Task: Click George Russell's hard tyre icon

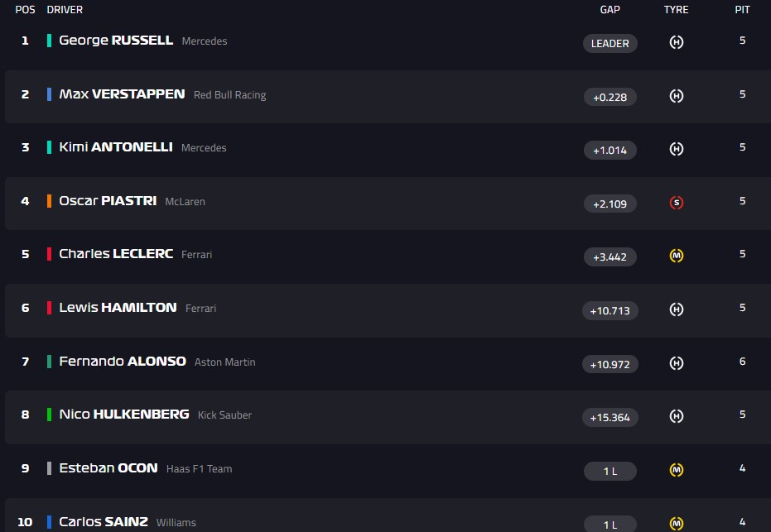Action: pyautogui.click(x=676, y=42)
